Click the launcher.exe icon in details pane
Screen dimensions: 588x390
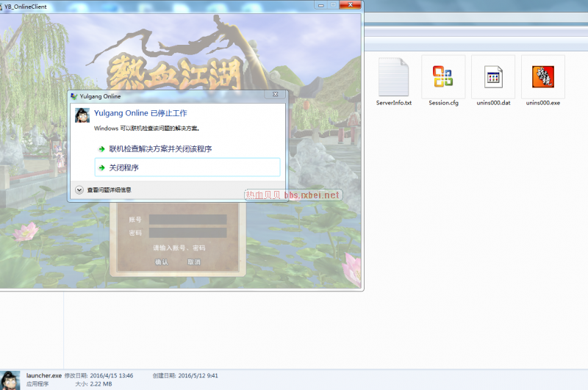[10, 379]
